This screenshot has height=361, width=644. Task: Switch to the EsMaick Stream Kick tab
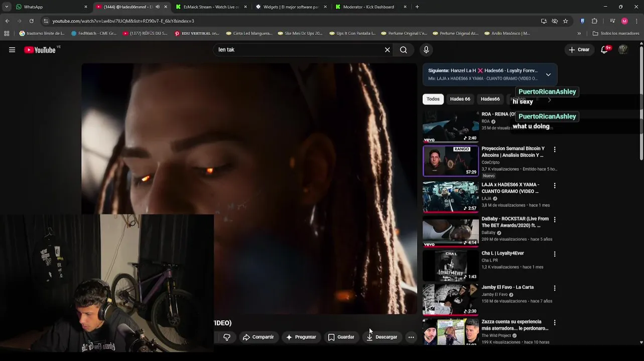pyautogui.click(x=211, y=7)
